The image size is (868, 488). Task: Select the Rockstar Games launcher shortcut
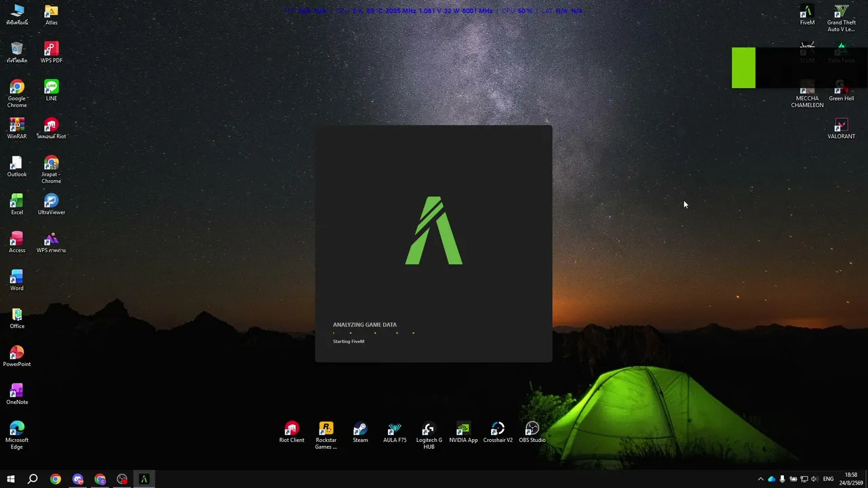[x=326, y=436]
